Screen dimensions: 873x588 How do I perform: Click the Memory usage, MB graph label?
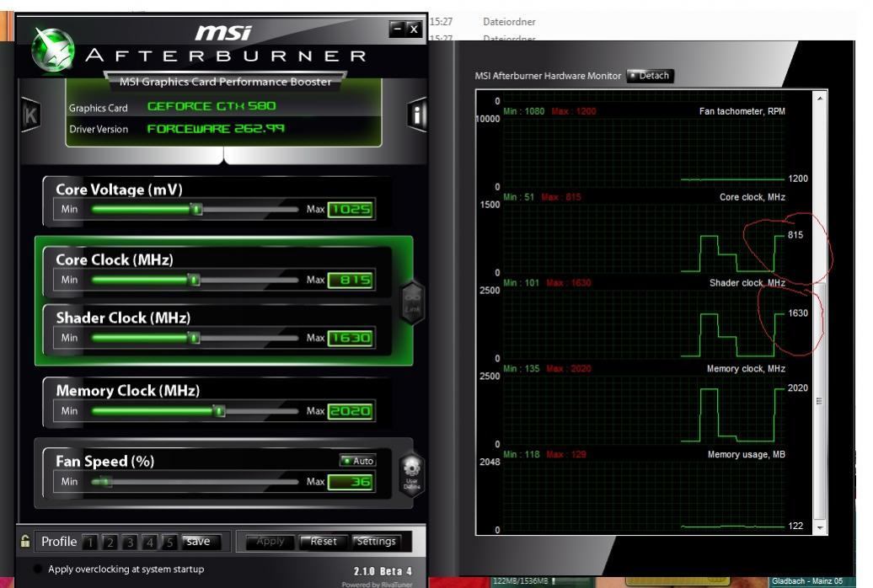click(746, 454)
